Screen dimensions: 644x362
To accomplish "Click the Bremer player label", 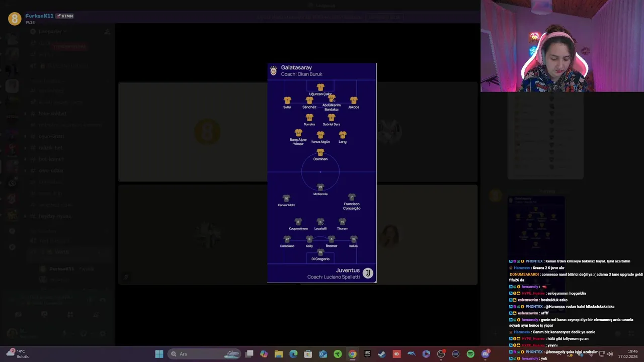I will pyautogui.click(x=332, y=246).
